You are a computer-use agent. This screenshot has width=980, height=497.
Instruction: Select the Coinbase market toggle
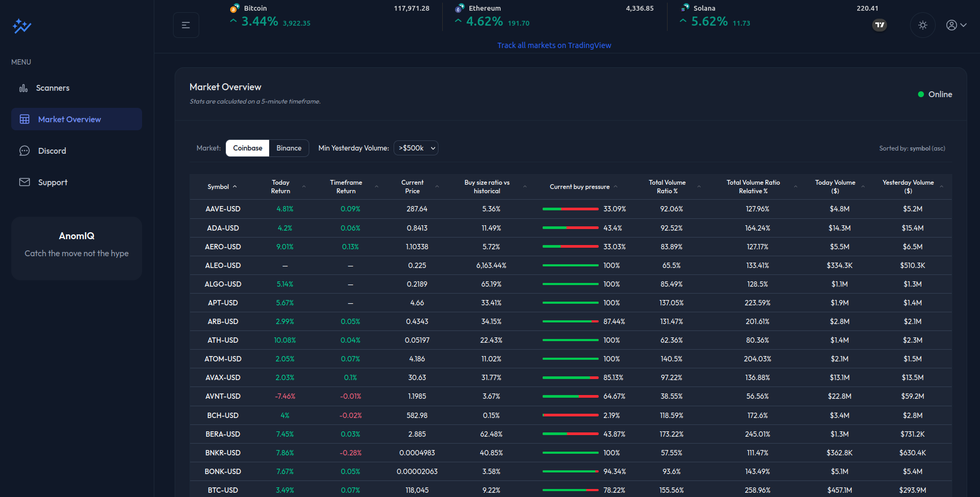[x=247, y=148]
